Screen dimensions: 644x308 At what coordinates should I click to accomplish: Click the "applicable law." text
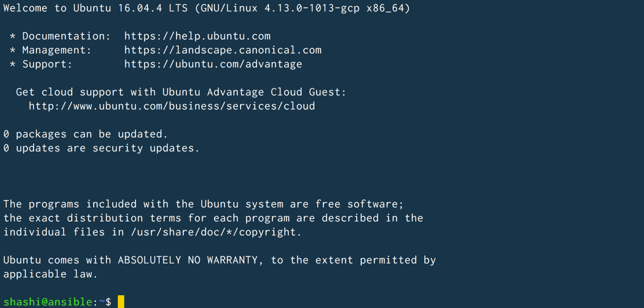tap(50, 274)
